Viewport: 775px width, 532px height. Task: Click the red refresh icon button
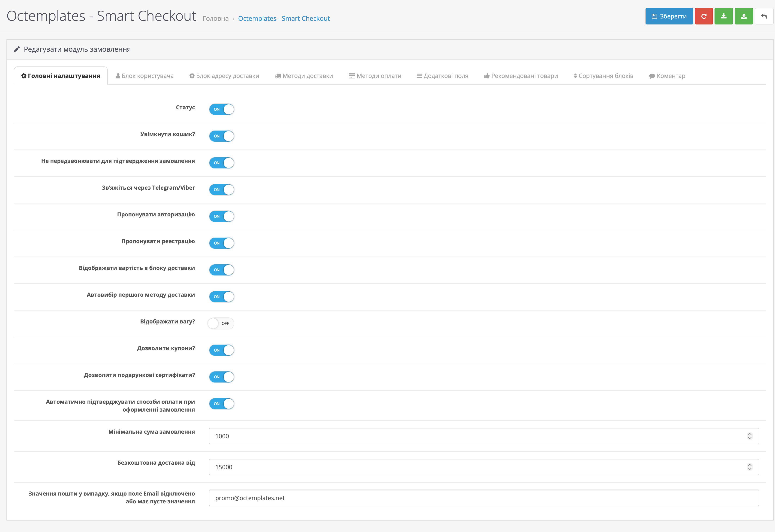click(704, 16)
